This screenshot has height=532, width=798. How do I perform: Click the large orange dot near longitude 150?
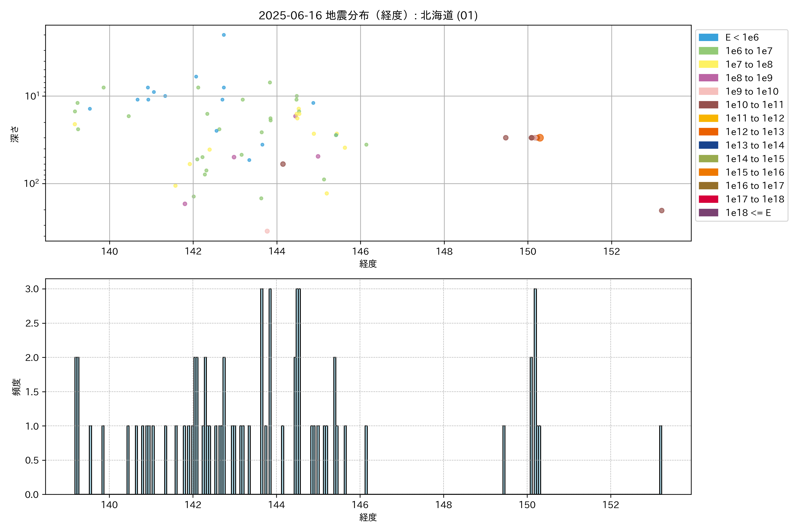(540, 138)
